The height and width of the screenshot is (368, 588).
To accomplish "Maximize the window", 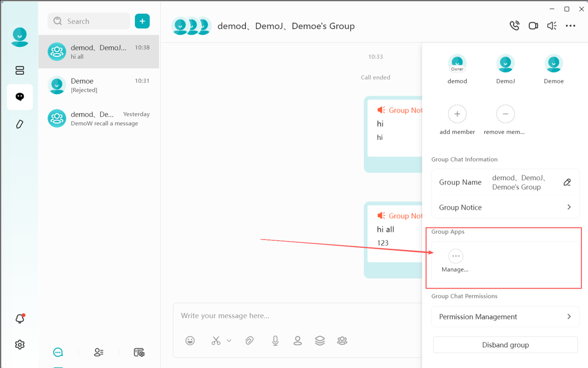I will [x=567, y=9].
